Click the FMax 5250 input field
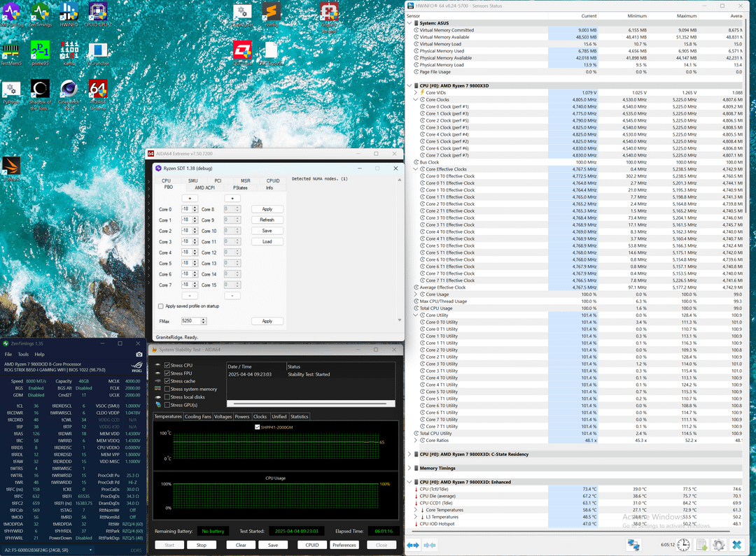The width and height of the screenshot is (756, 556). click(x=191, y=321)
